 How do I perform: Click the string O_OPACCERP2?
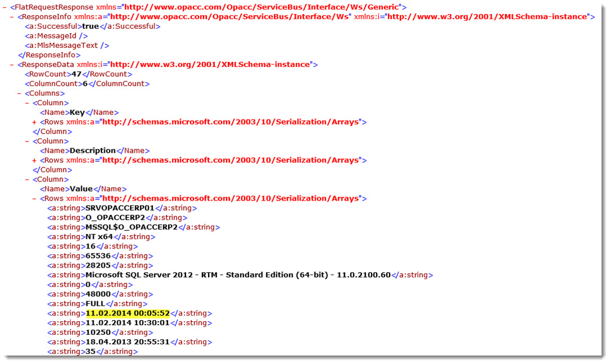click(115, 217)
